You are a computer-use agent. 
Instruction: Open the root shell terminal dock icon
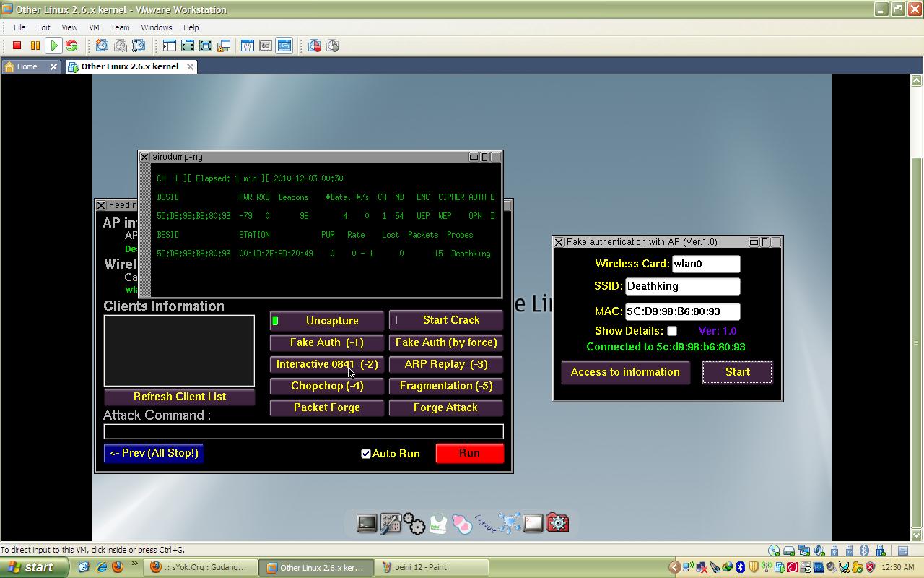pos(533,522)
